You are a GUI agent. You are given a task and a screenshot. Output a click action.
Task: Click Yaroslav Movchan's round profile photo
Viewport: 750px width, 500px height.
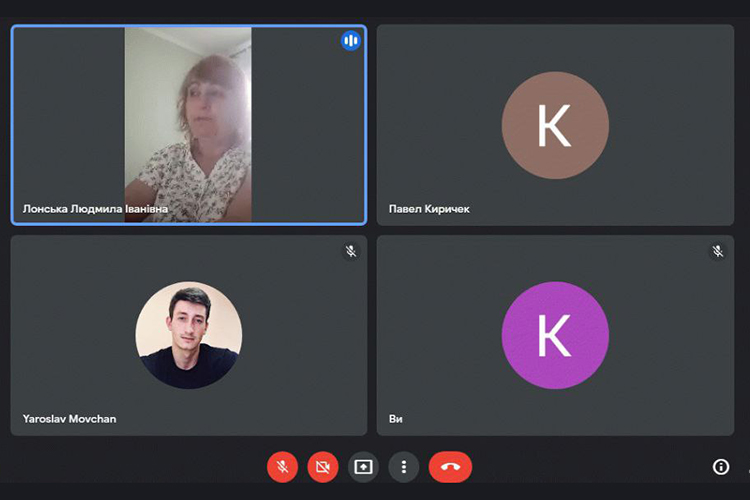tap(188, 335)
